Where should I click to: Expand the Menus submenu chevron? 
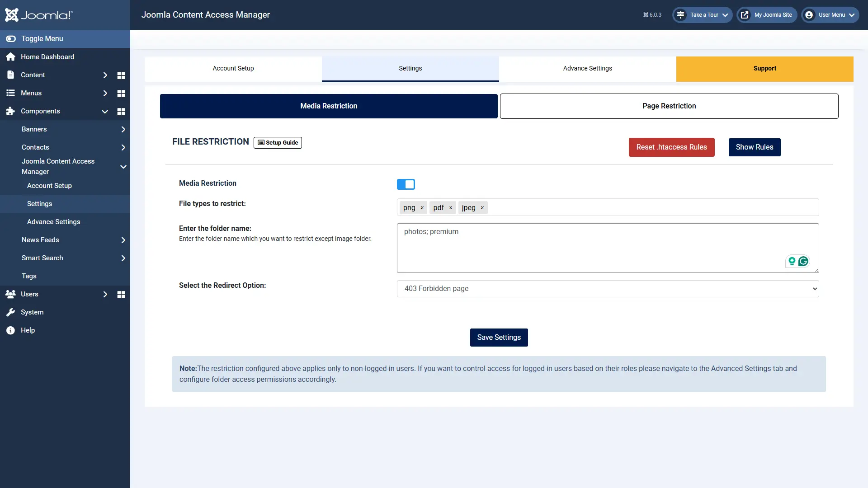(105, 93)
